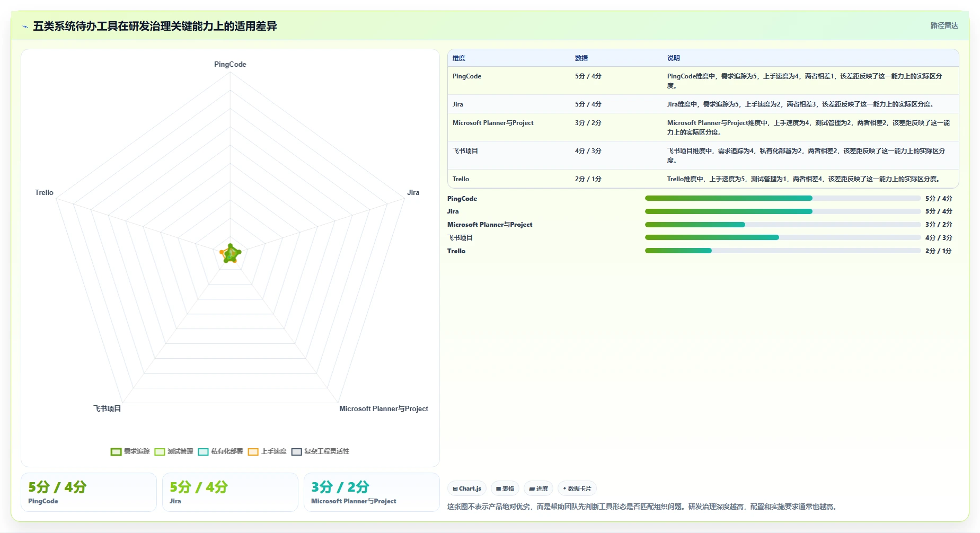Click the 4分 / 3分 value in 飞书项目 table row

[588, 151]
